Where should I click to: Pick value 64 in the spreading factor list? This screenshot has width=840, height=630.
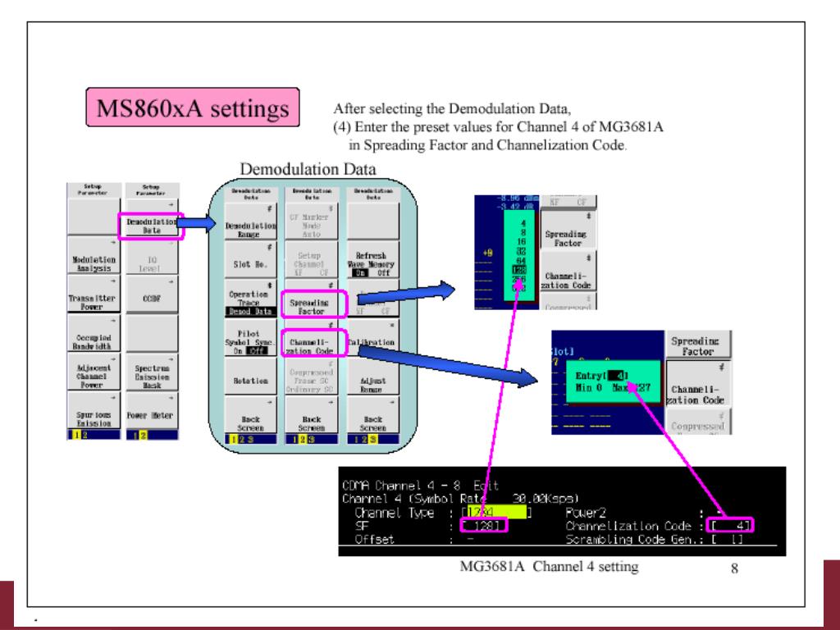[x=521, y=261]
